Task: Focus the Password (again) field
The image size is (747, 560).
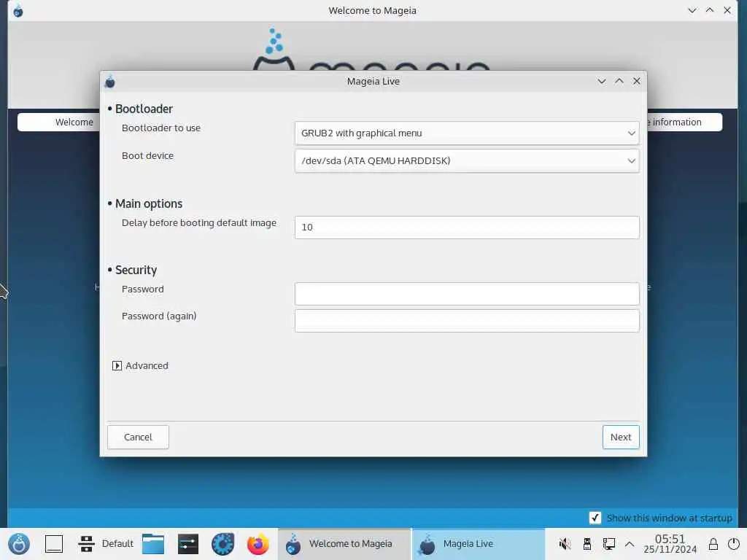Action: coord(467,321)
